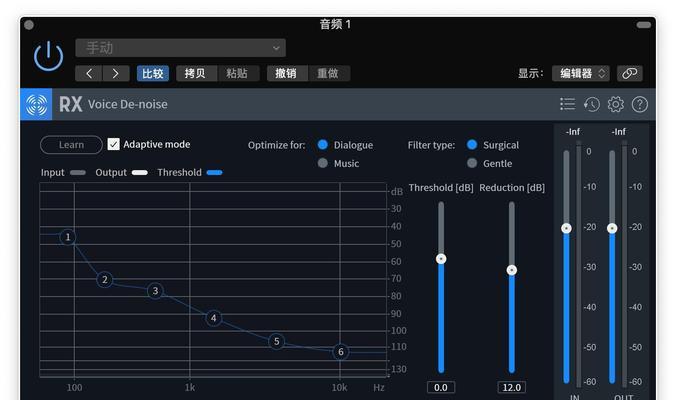The height and width of the screenshot is (400, 676).
Task: Select Surgical filter type
Action: [x=472, y=145]
